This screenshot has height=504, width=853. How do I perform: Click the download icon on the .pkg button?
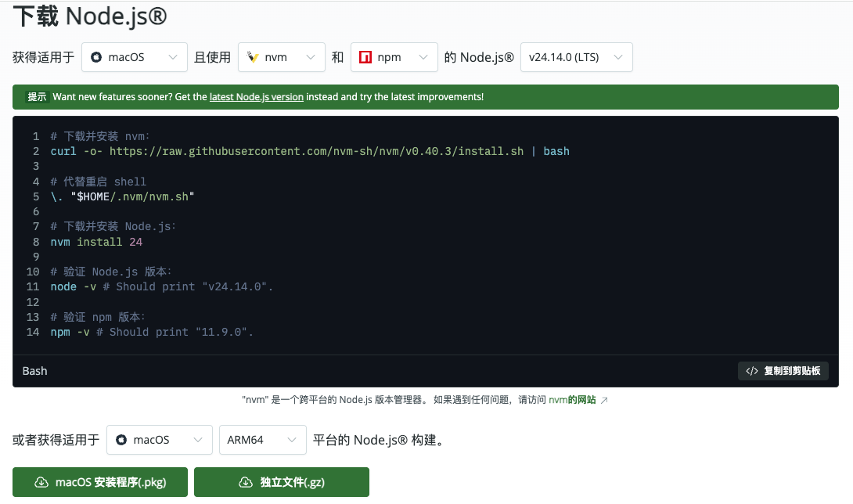pos(41,482)
